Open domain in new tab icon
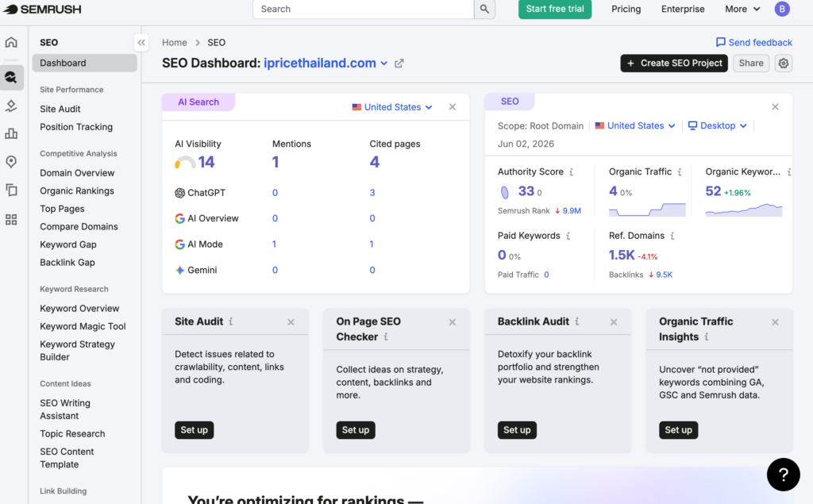The image size is (813, 504). tap(399, 63)
